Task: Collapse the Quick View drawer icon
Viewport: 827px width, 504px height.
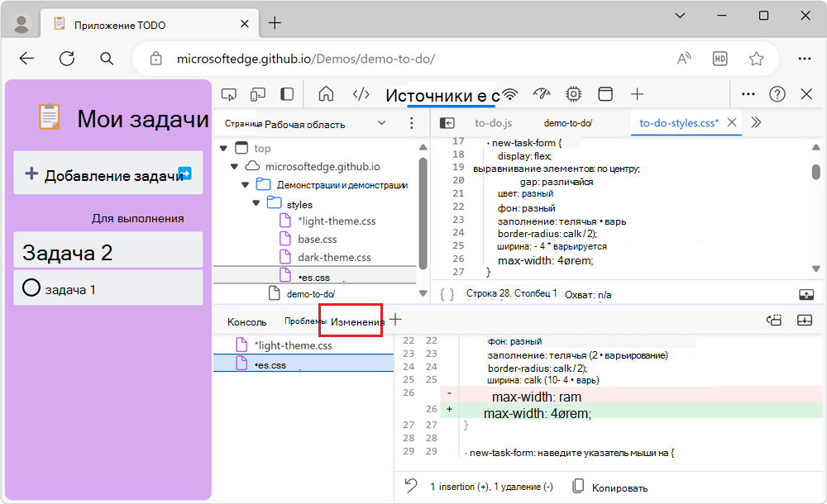Action: point(805,320)
